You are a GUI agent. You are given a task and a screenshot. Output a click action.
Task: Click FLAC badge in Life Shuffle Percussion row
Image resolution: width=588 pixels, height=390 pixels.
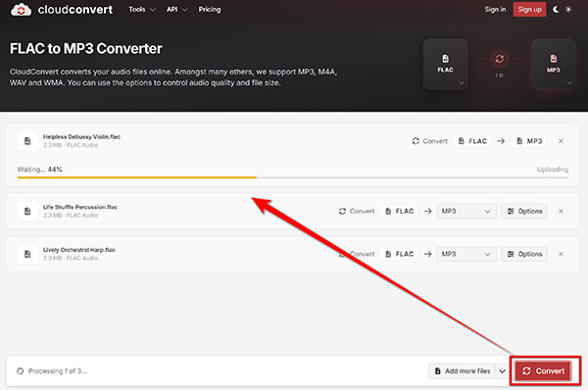click(400, 211)
